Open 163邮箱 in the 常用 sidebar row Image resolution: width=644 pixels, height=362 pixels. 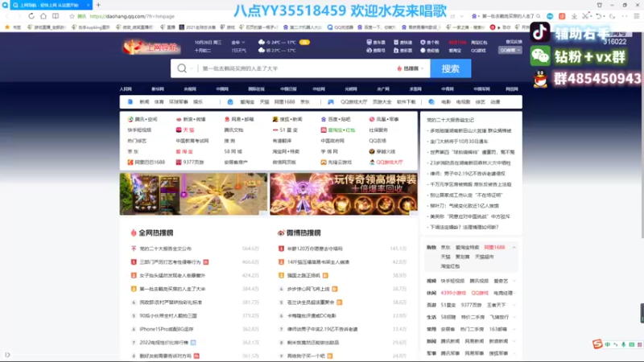497,329
